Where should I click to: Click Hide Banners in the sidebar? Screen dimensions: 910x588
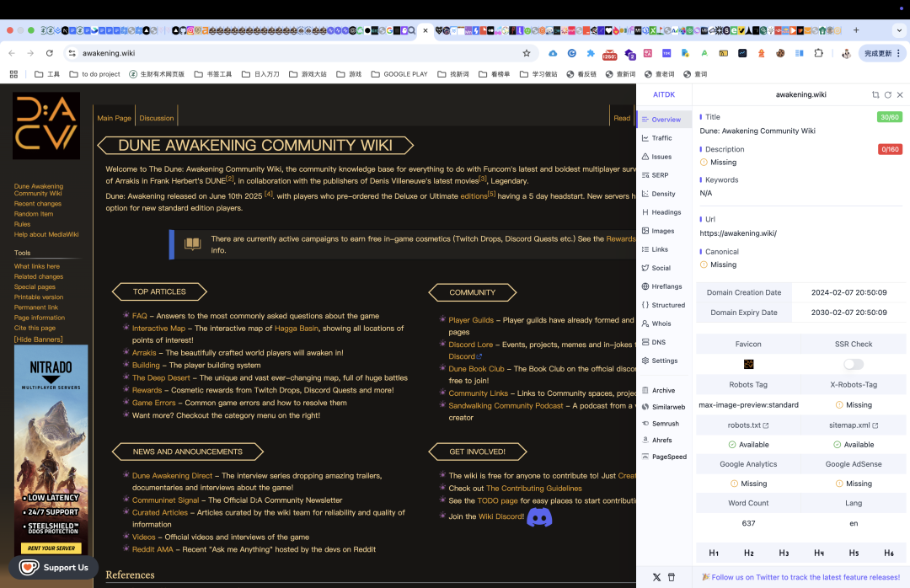pos(38,339)
